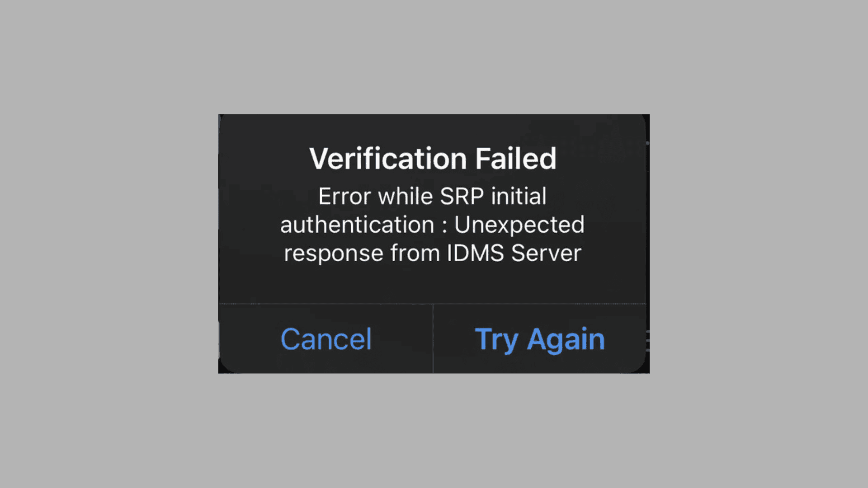Image resolution: width=868 pixels, height=488 pixels.
Task: Click the Verification Failed title text
Action: (433, 159)
